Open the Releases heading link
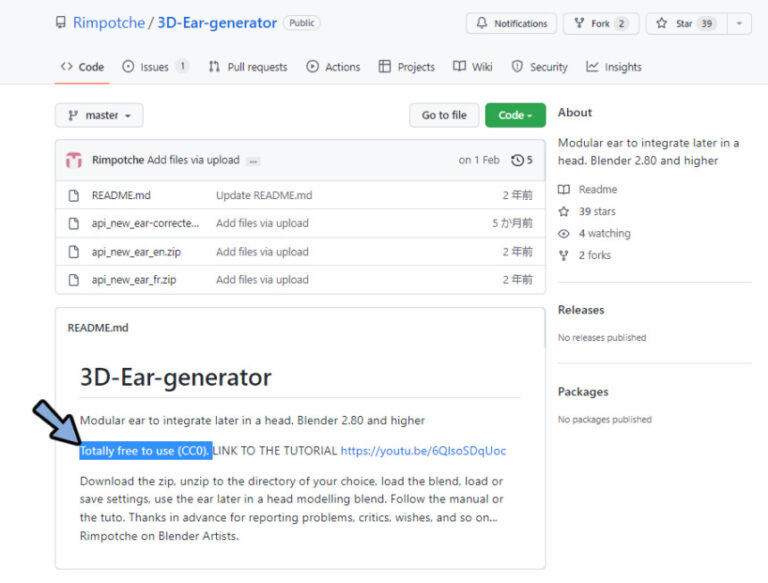This screenshot has width=768, height=583. (581, 310)
